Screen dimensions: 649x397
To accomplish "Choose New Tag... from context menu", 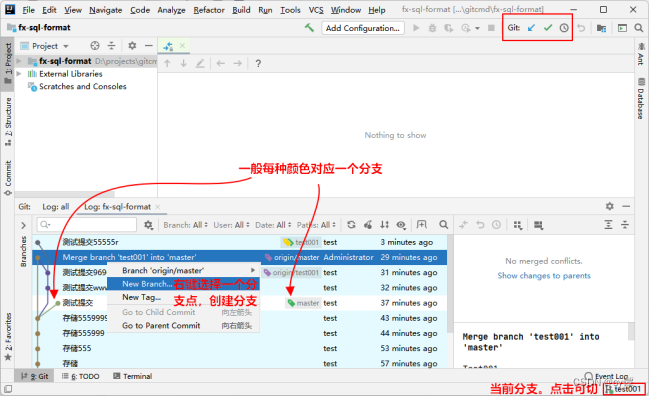I will [183, 297].
